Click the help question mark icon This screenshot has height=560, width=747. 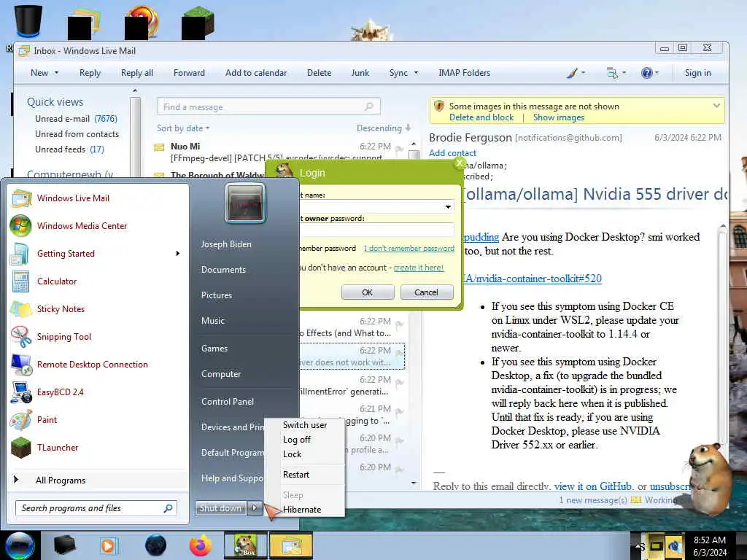point(646,73)
